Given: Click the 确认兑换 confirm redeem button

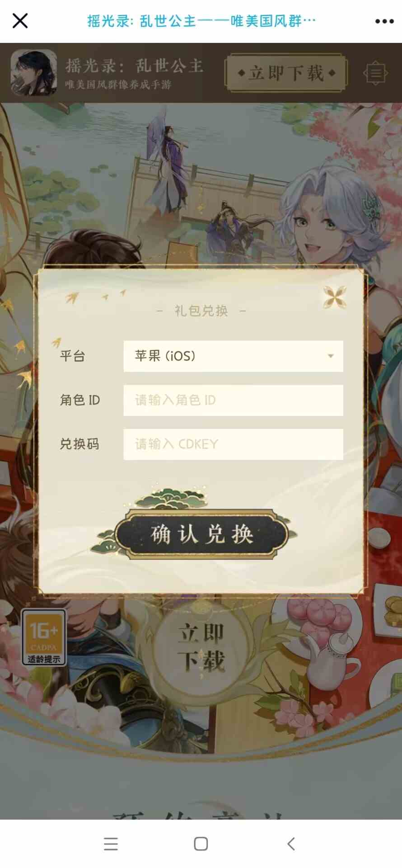Looking at the screenshot, I should [x=201, y=534].
